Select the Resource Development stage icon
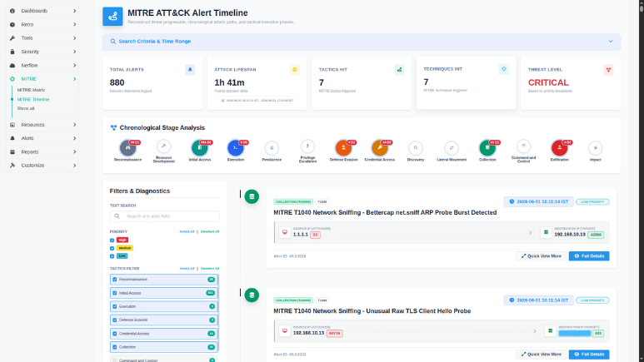Screen dimensions: 644x362 coord(164,146)
